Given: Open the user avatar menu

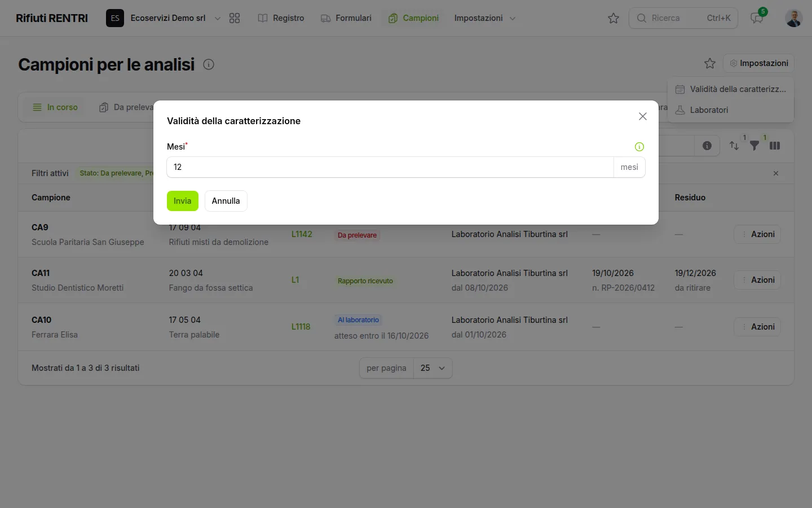Looking at the screenshot, I should coord(793,18).
